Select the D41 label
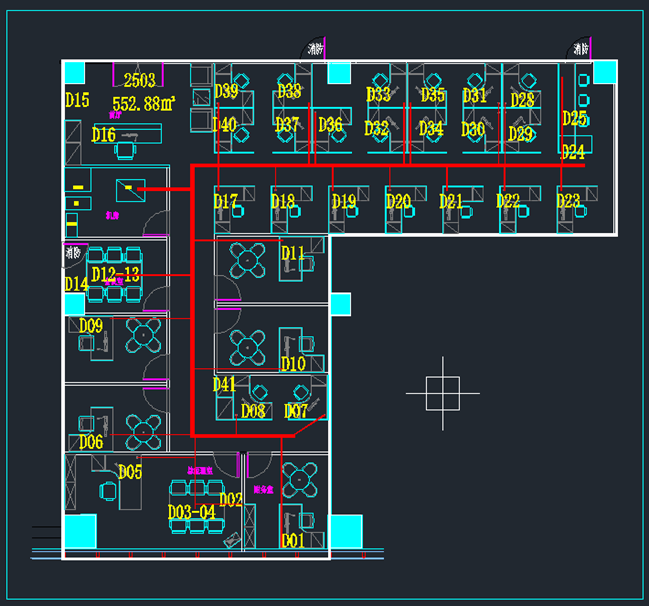 coord(224,384)
